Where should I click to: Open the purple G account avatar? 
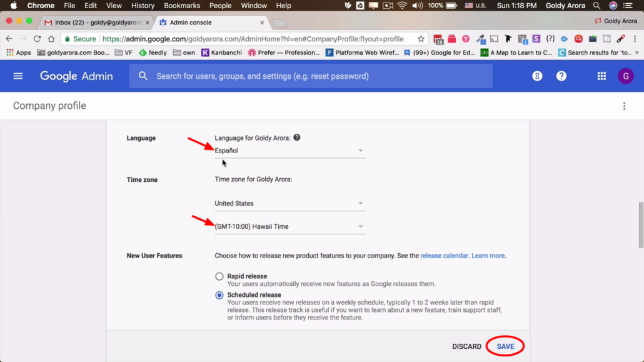625,76
